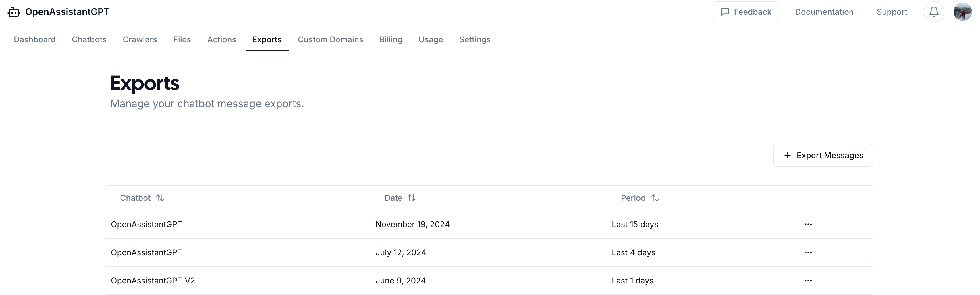This screenshot has height=295, width=980.
Task: Navigate to the Custom Domains tab
Action: click(x=330, y=40)
